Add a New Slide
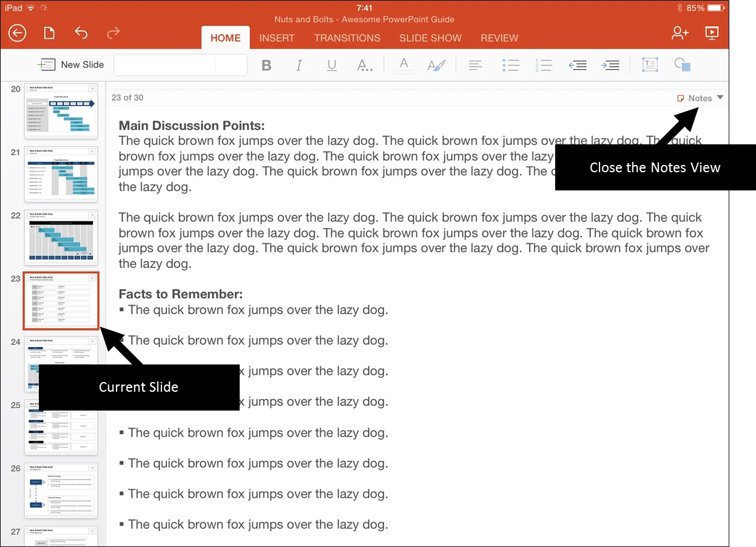Screen dimensions: 756x547 70,65
